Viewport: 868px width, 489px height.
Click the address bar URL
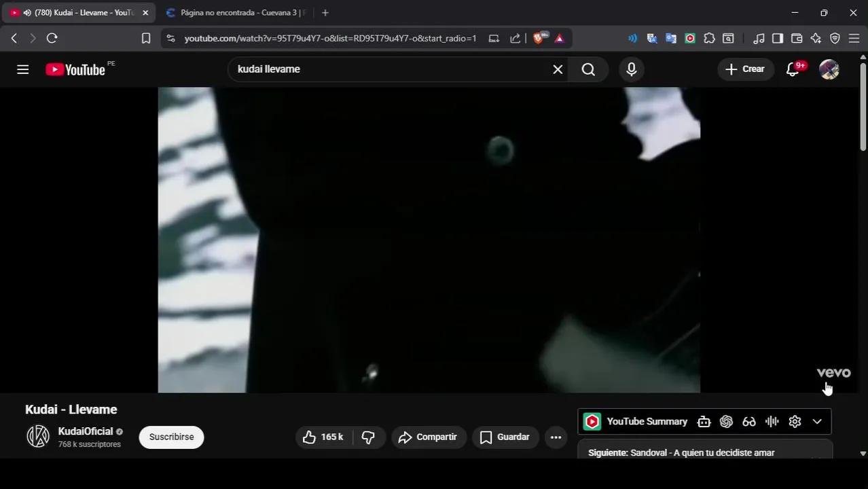pyautogui.click(x=330, y=39)
